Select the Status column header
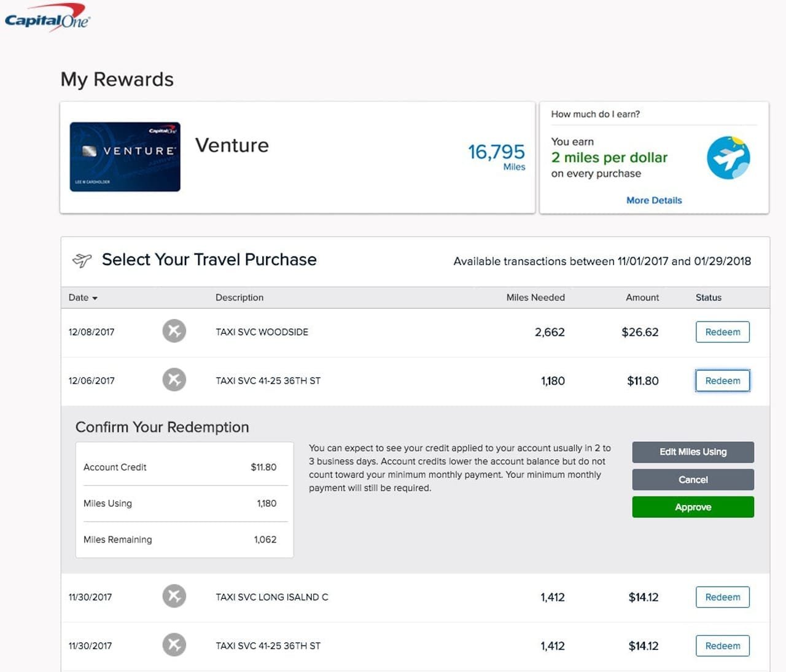 point(708,298)
